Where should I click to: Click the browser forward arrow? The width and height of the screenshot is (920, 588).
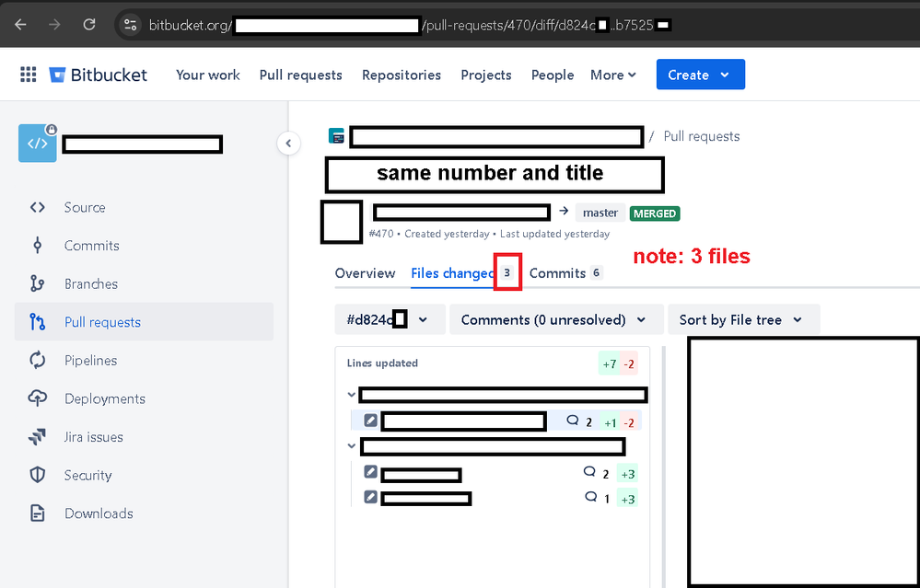(54, 25)
